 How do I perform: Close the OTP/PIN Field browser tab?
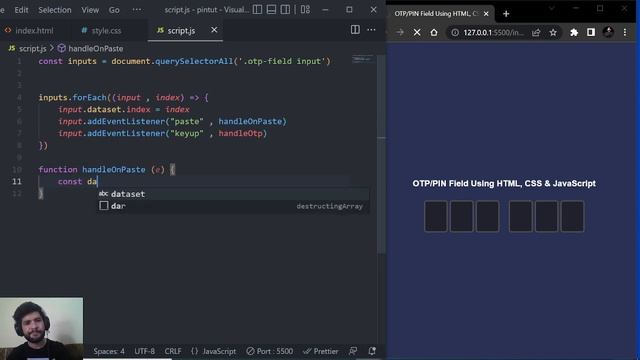point(486,14)
